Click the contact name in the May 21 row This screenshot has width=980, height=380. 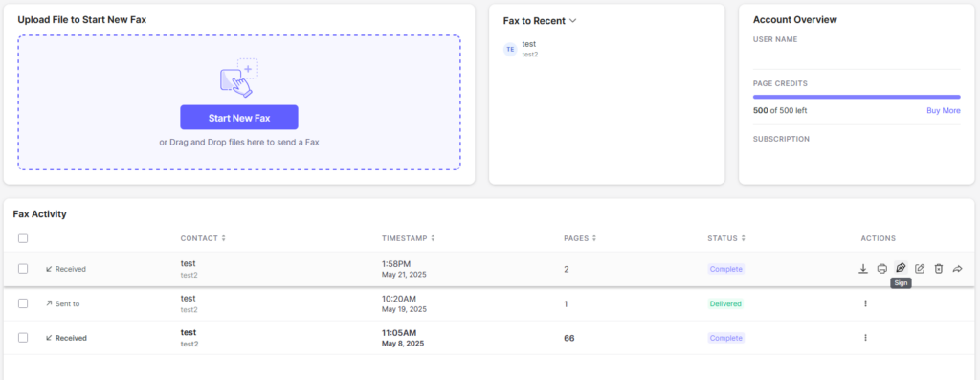click(189, 264)
